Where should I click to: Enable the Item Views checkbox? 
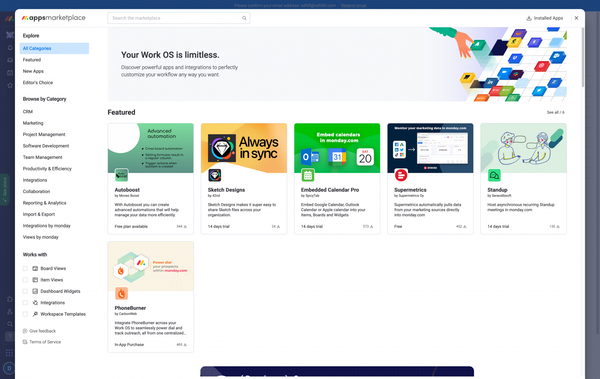(x=25, y=280)
